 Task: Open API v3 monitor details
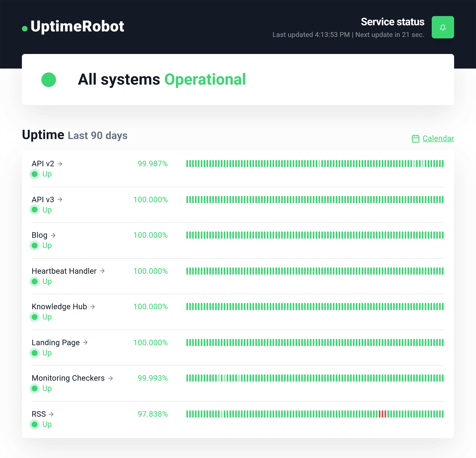[43, 199]
